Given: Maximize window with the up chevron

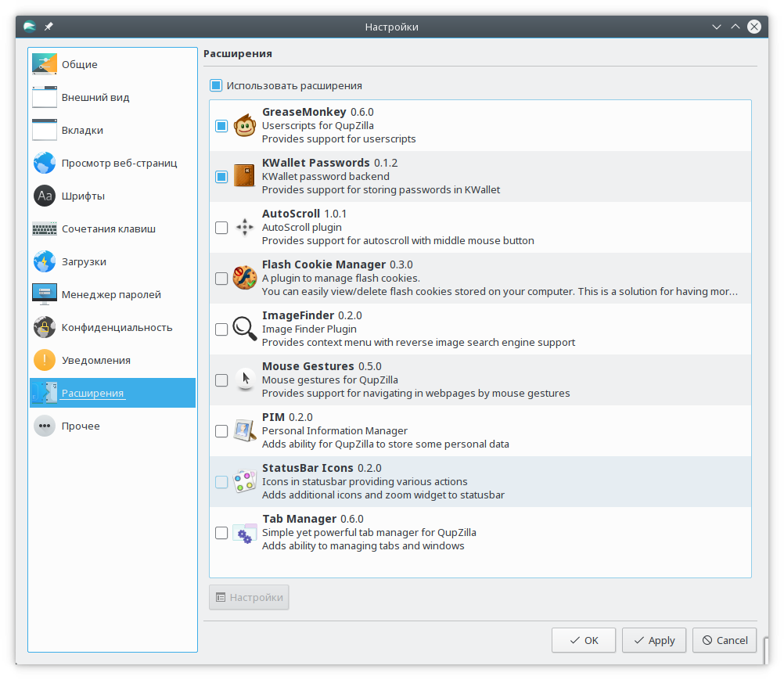Looking at the screenshot, I should 735,27.
